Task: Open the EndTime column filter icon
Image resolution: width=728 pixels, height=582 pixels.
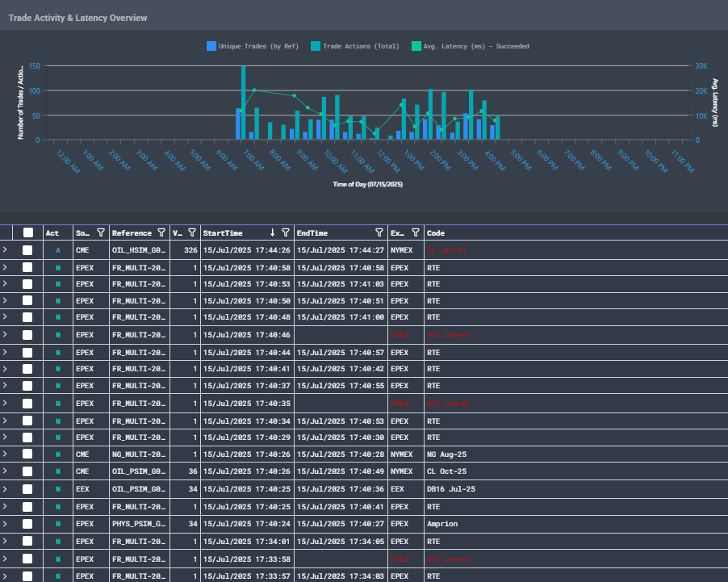Action: (x=379, y=232)
